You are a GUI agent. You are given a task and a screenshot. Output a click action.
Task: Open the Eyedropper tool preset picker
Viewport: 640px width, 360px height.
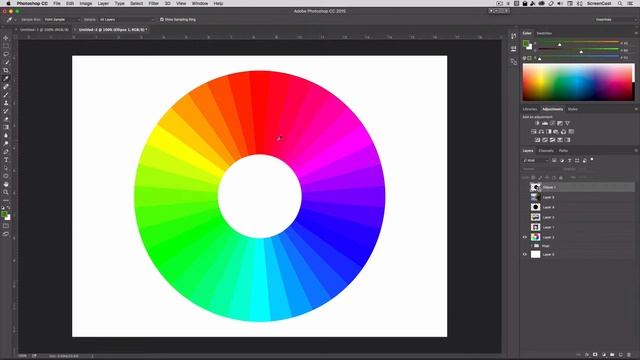pyautogui.click(x=11, y=20)
